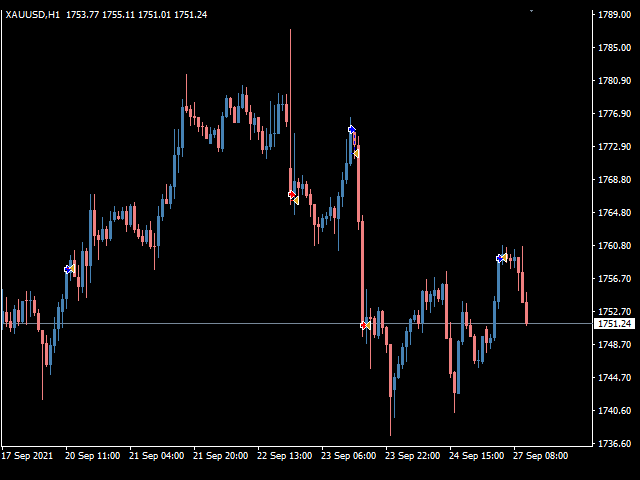Click the 27 Sep 08:00 time label
640x480 pixels.
(x=541, y=455)
